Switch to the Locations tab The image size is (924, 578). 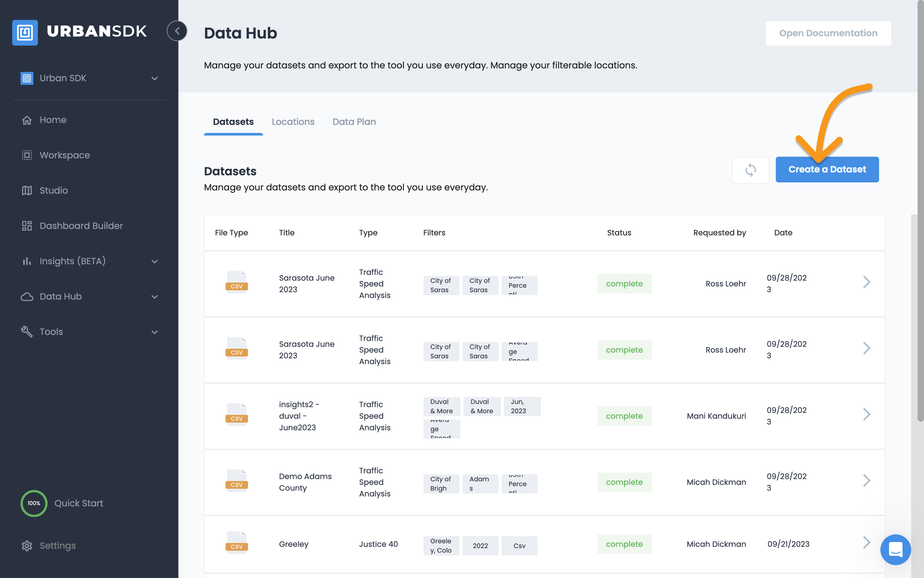tap(293, 122)
